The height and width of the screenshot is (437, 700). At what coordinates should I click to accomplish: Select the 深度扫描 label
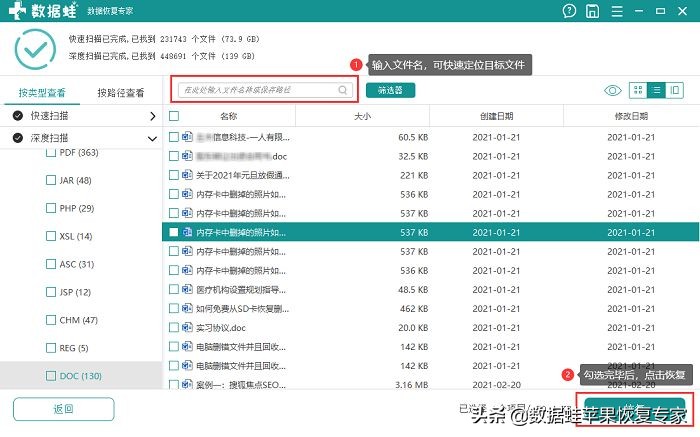(x=49, y=138)
